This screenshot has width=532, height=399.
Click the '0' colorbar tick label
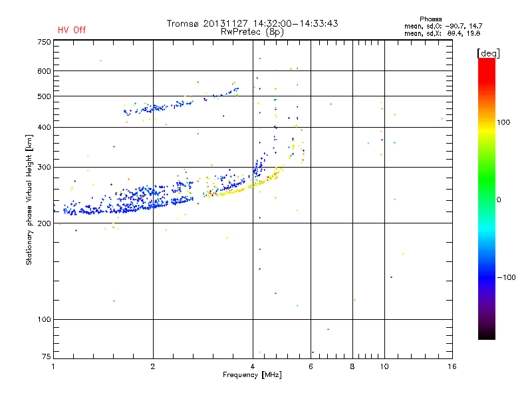pyautogui.click(x=499, y=200)
